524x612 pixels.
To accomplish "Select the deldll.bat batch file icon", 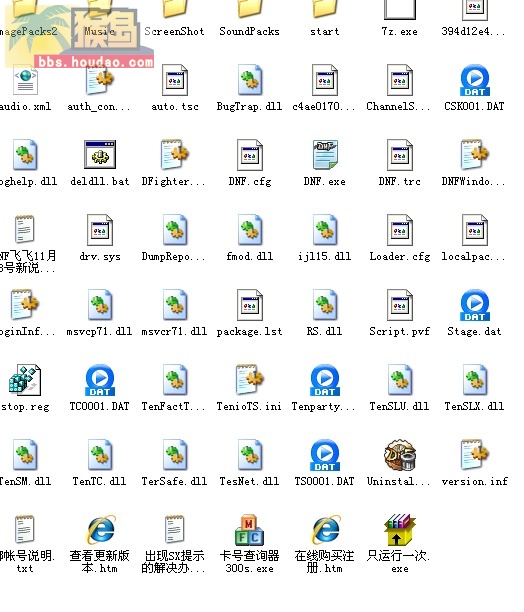I will (100, 155).
